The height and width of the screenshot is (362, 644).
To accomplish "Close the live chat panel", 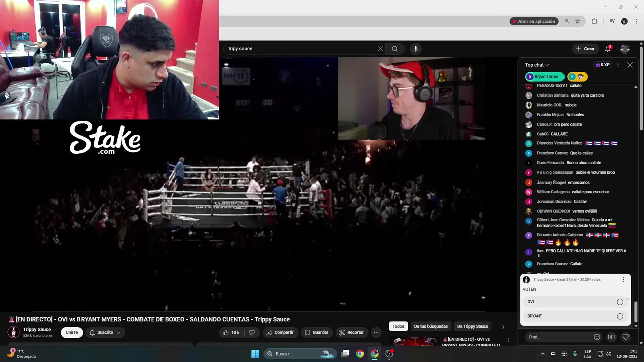I will coord(630,65).
